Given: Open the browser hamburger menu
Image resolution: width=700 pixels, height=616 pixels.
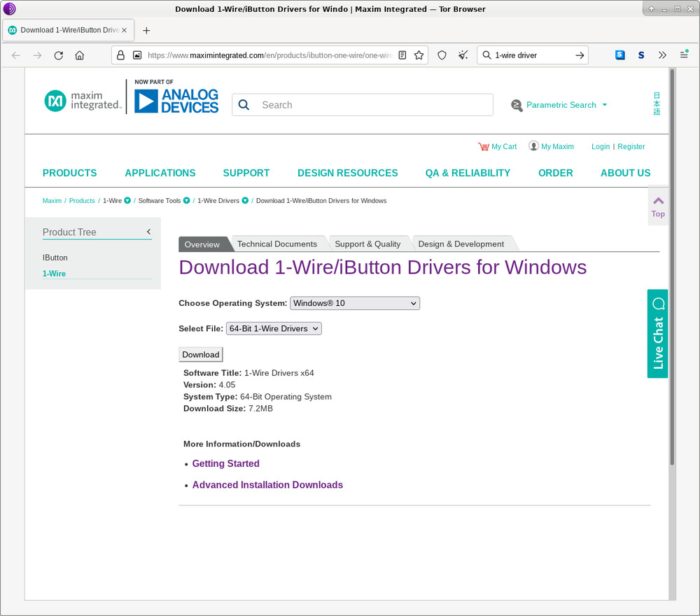Looking at the screenshot, I should (x=684, y=55).
